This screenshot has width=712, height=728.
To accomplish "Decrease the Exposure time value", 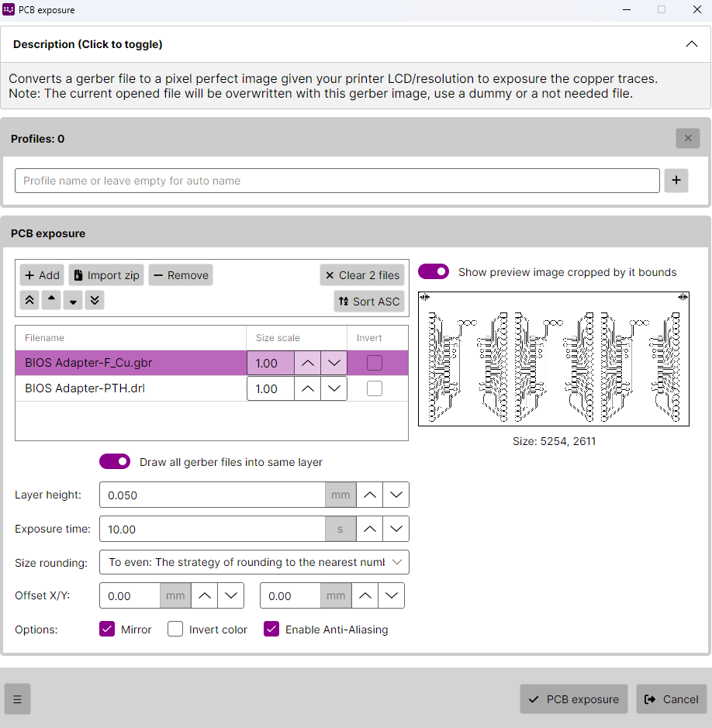I will tap(396, 529).
